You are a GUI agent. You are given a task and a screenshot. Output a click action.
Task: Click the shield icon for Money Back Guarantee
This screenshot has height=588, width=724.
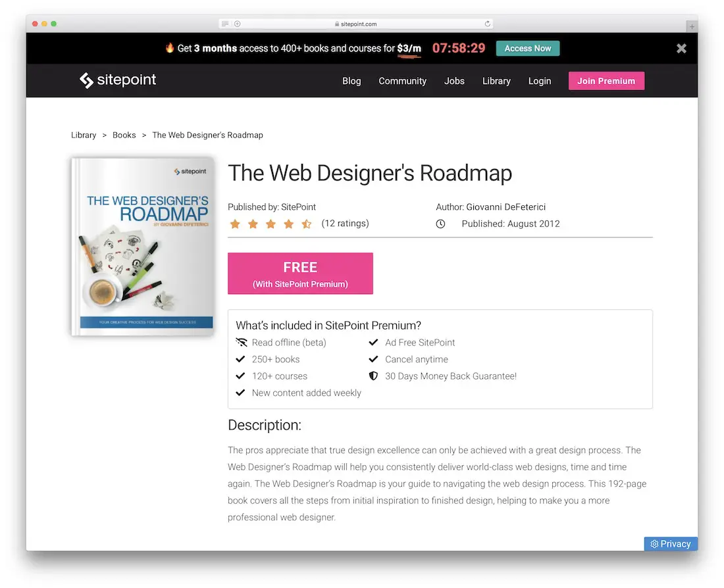click(374, 376)
